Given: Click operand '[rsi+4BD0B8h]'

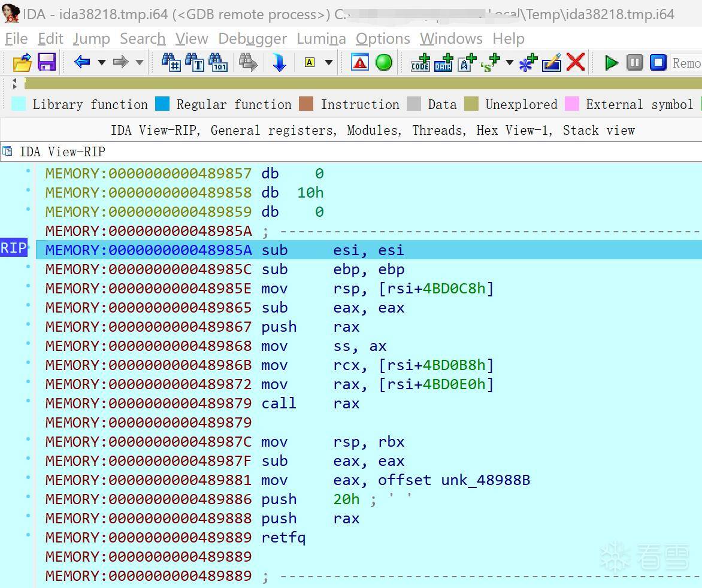Looking at the screenshot, I should [435, 366].
